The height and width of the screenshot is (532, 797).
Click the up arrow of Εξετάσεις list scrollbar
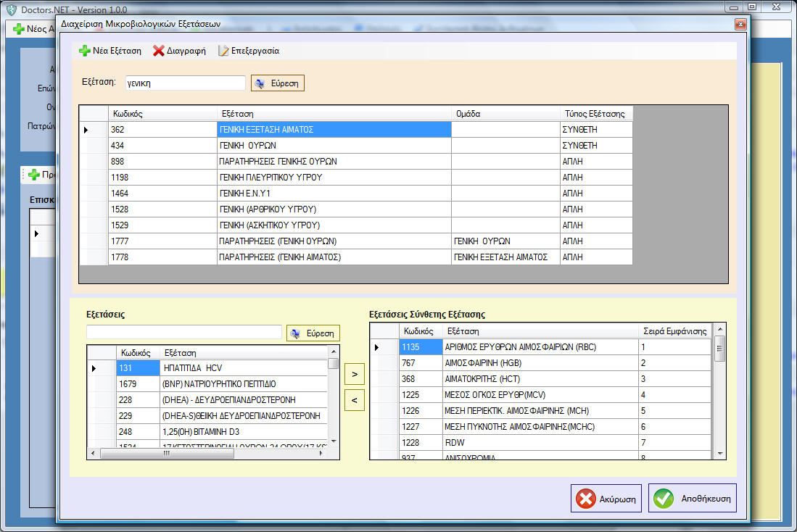[334, 351]
